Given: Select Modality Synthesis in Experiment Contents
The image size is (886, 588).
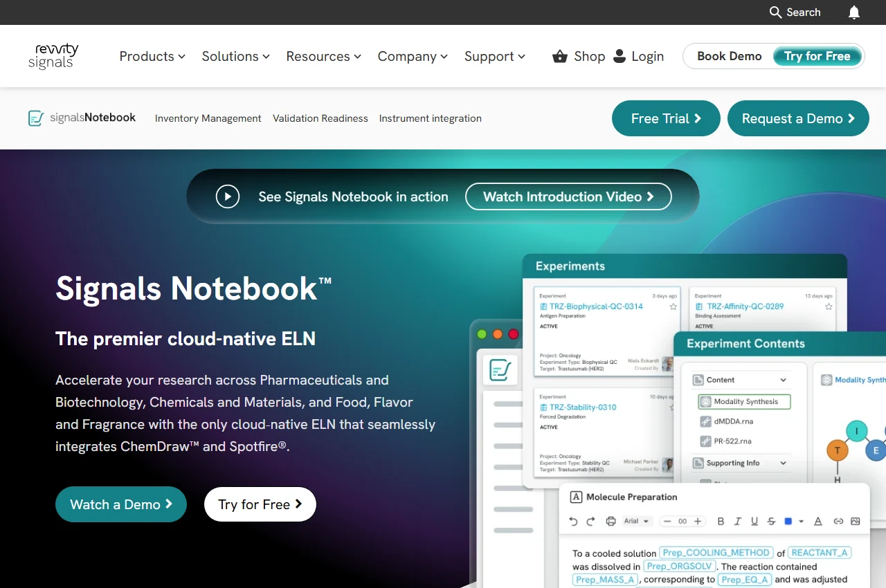Looking at the screenshot, I should (744, 401).
